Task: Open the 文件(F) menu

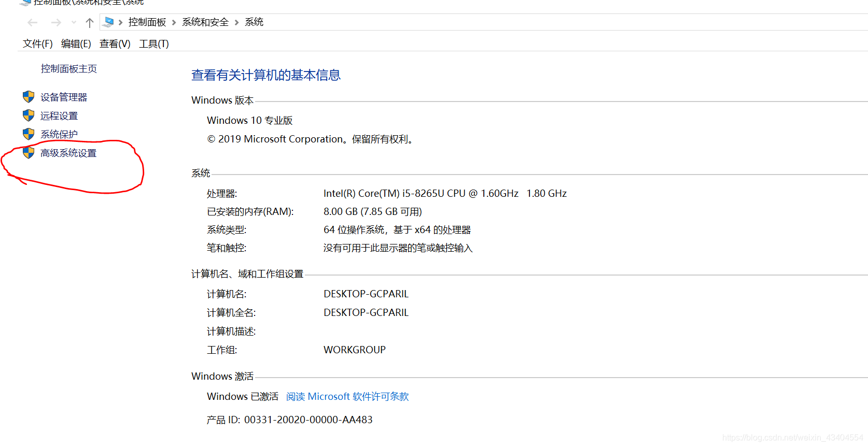Action: pos(37,44)
